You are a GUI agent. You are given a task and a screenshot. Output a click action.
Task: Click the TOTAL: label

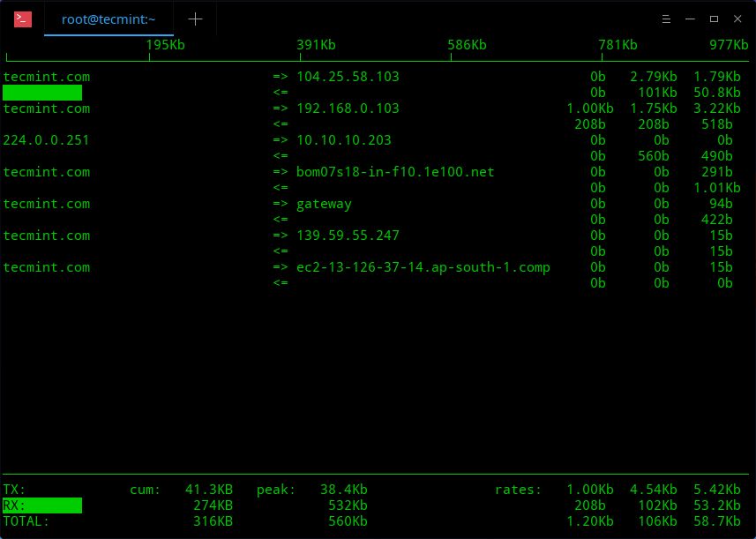tap(26, 521)
